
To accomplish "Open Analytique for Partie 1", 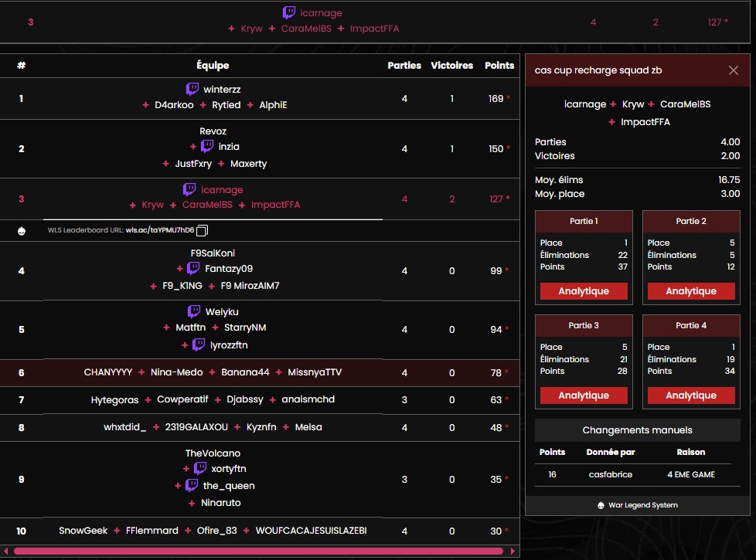I will pos(584,290).
